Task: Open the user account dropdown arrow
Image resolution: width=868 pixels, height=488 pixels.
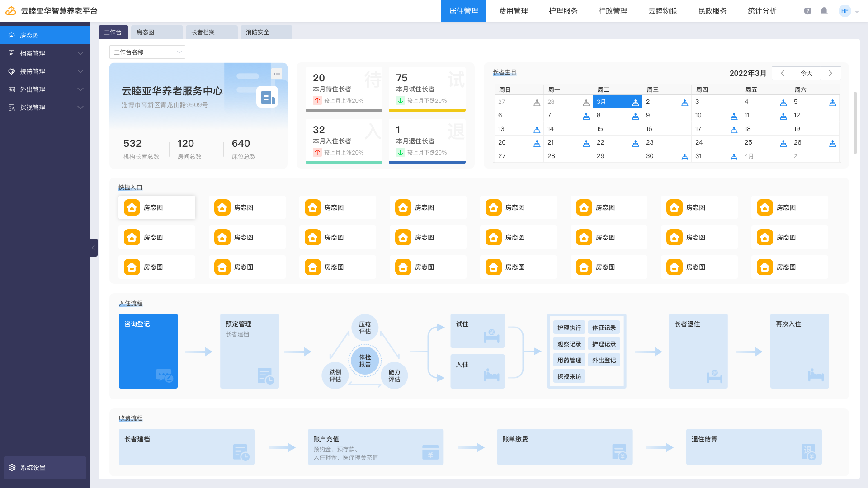Action: (857, 12)
